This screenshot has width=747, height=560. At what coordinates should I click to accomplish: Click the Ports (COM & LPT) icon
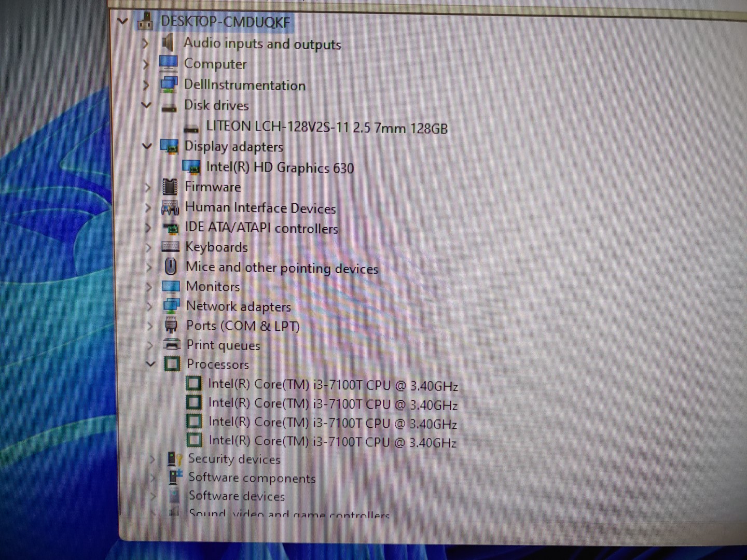(171, 326)
